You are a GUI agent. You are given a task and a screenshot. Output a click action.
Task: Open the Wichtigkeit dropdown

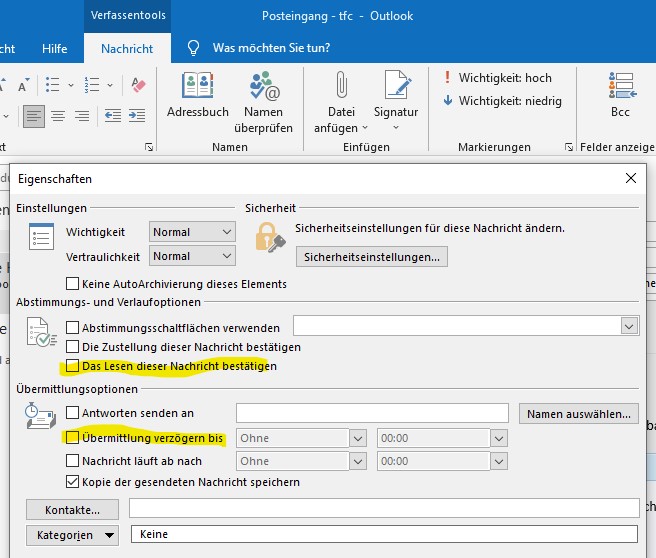[192, 232]
